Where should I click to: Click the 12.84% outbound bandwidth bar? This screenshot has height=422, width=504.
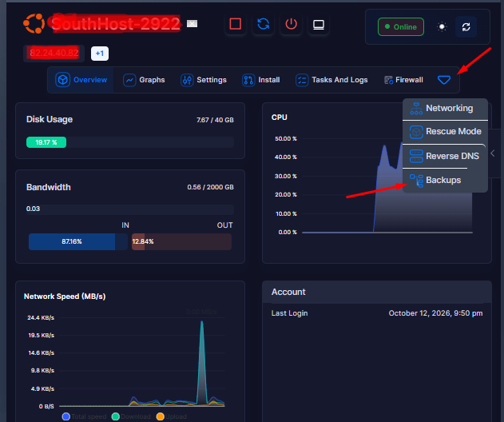(x=138, y=241)
